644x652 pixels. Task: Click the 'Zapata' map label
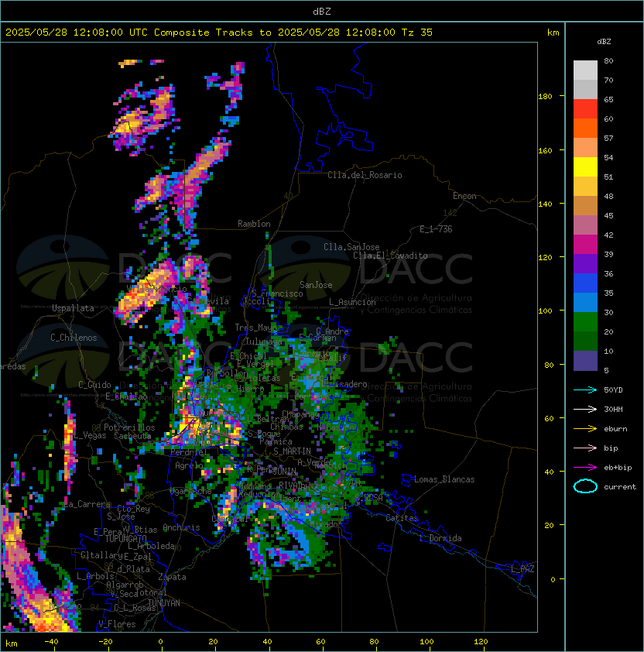click(172, 577)
